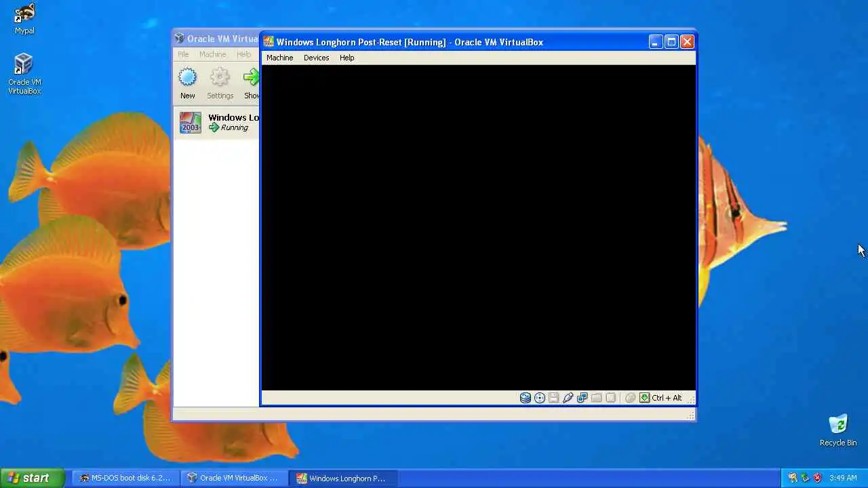Screen dimensions: 868x488
Task: Open the File menu in VirtualBox Manager
Action: click(183, 54)
